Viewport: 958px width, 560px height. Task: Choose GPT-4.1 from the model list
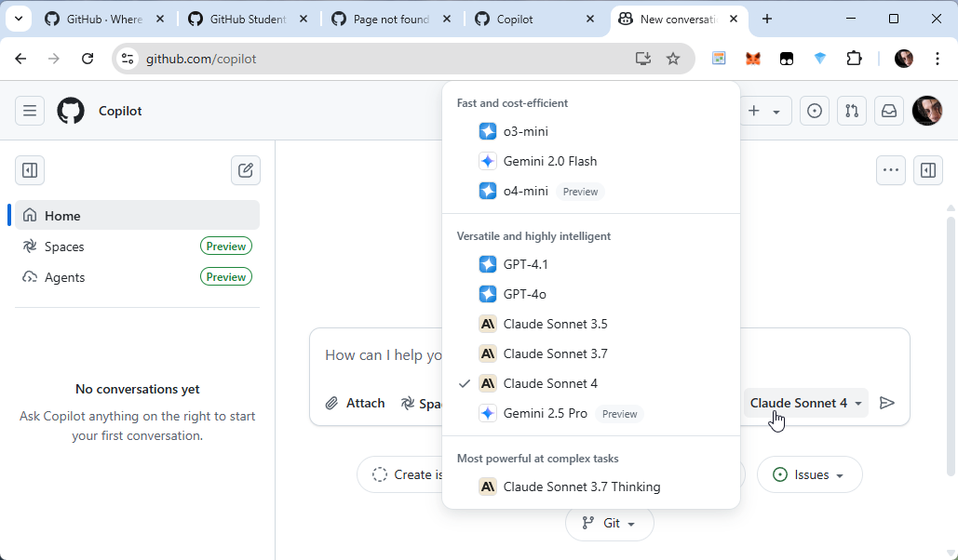(525, 264)
